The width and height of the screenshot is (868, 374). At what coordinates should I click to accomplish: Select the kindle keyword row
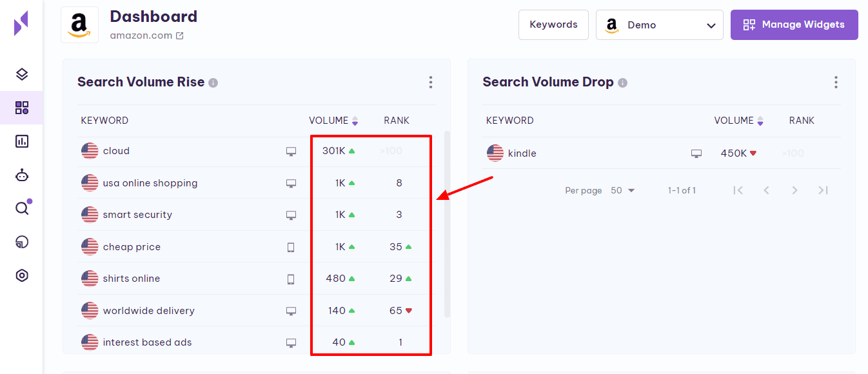(x=522, y=153)
